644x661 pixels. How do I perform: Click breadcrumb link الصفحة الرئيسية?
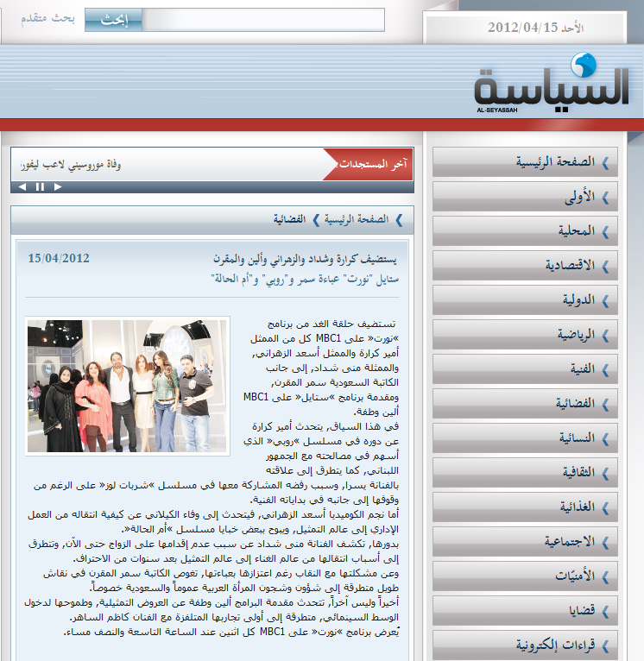[357, 219]
